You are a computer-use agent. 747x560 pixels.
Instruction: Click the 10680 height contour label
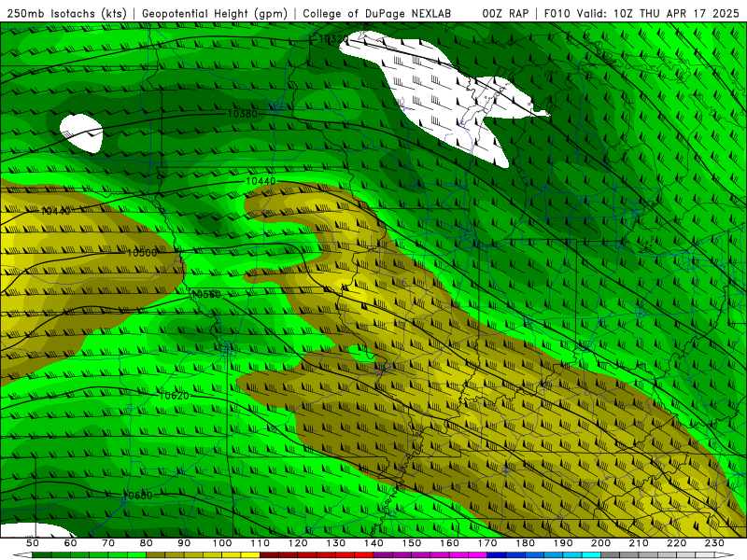(137, 496)
